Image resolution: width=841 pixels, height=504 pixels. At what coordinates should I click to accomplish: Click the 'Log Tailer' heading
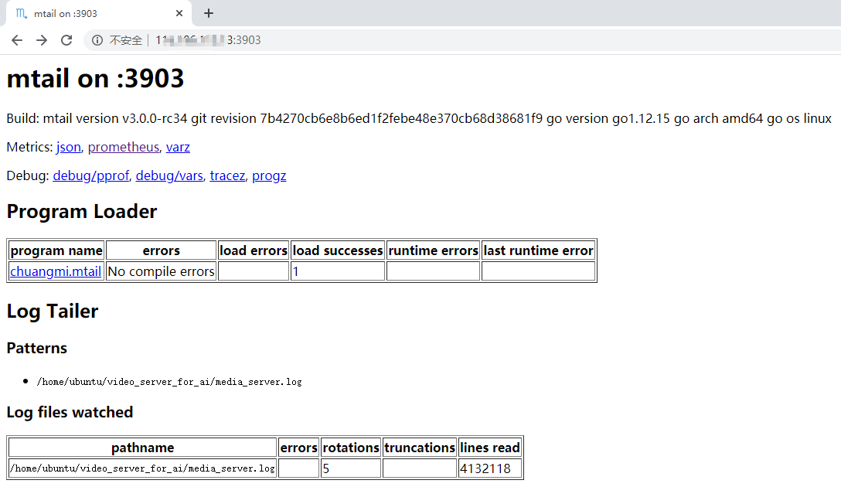pos(53,311)
